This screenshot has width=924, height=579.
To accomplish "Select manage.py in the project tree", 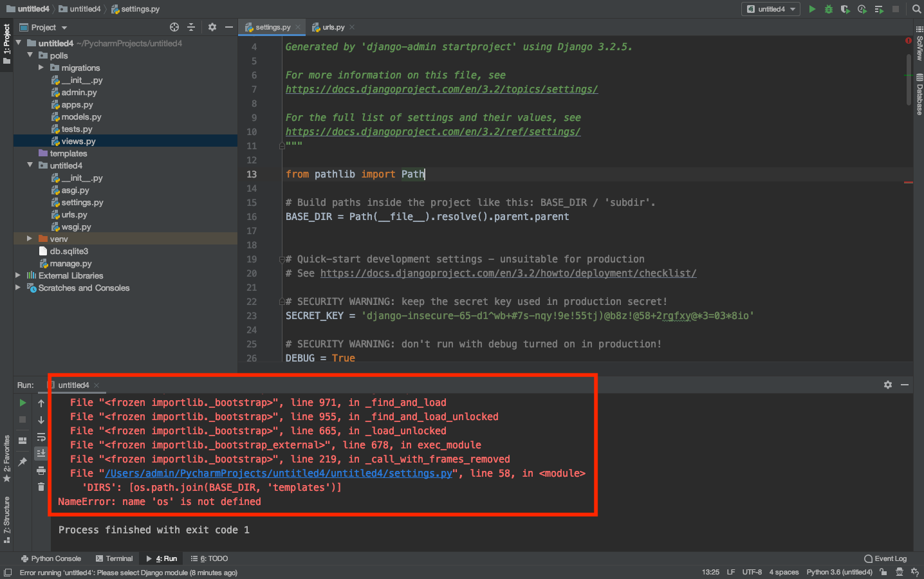I will [71, 263].
